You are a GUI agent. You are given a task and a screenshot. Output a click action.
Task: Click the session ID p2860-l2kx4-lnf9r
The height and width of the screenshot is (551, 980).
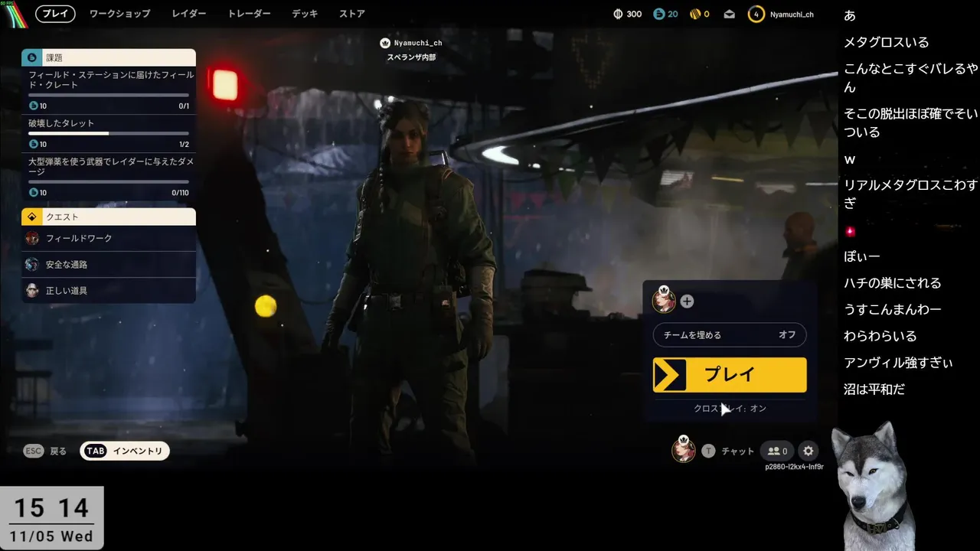pyautogui.click(x=794, y=467)
